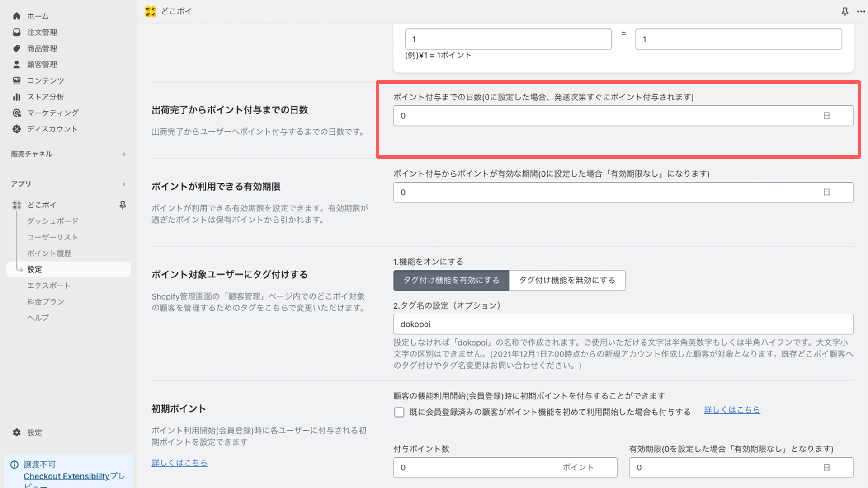
Task: Select タグ付け機能を無効にする option
Action: coord(567,280)
